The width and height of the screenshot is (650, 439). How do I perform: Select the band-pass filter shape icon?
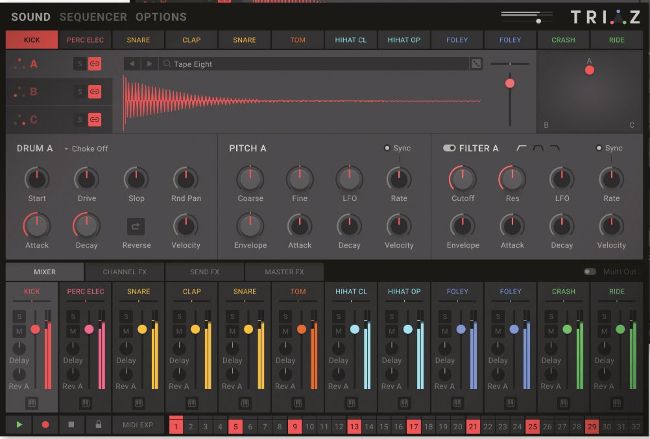click(x=538, y=148)
